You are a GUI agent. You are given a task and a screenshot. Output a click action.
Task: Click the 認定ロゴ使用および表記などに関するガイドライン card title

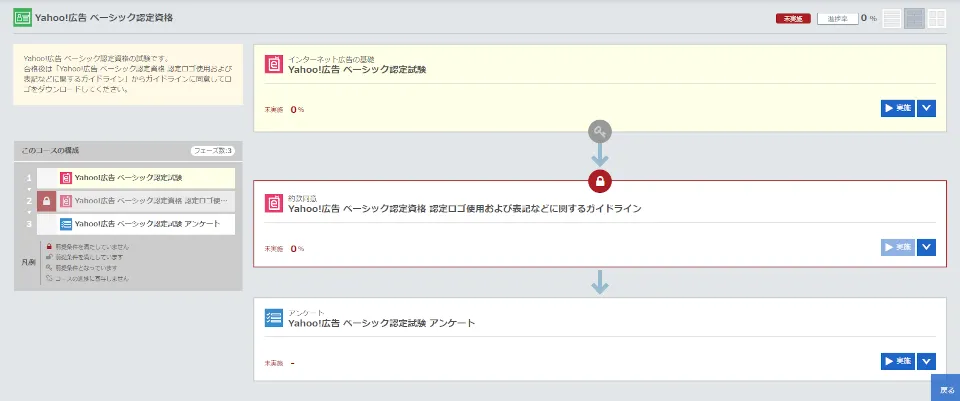pyautogui.click(x=465, y=209)
